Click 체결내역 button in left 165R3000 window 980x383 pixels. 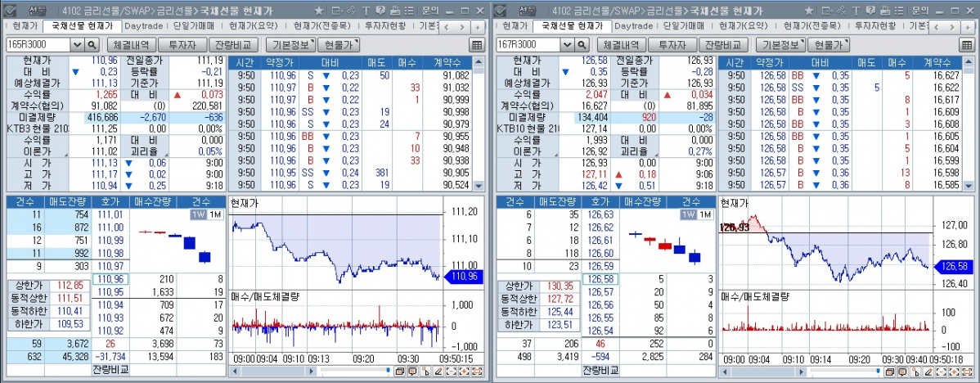(129, 45)
